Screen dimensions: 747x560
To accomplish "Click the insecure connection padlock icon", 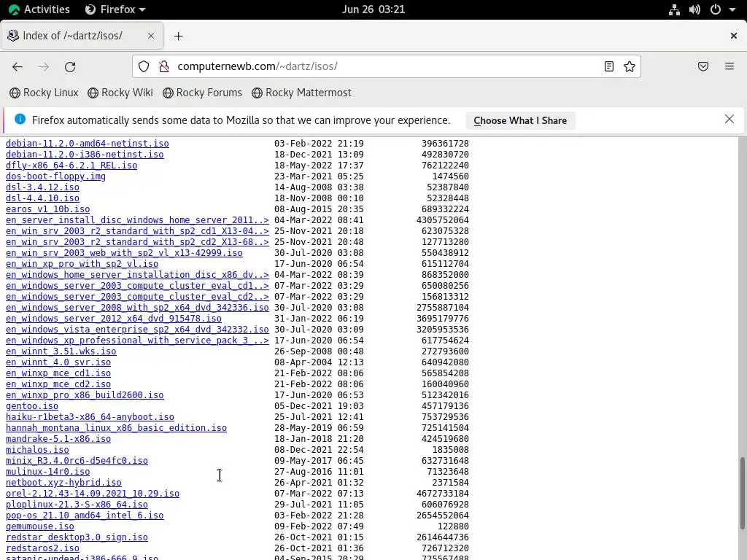I will click(x=164, y=66).
